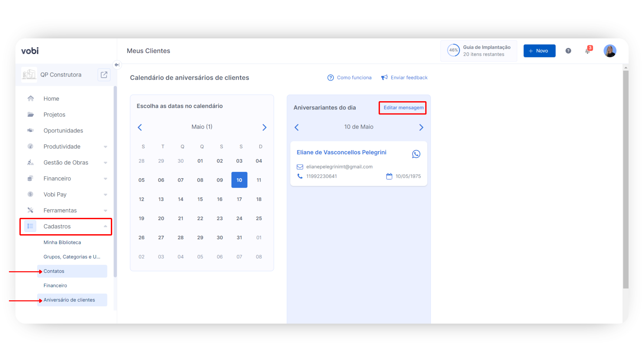Viewport: 644px width, 362px height.
Task: Open Minha Biblioteca submenu item
Action: (62, 242)
